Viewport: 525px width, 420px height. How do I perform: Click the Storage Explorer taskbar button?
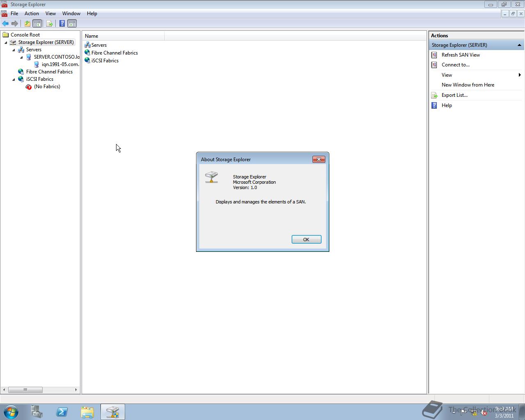click(x=112, y=412)
